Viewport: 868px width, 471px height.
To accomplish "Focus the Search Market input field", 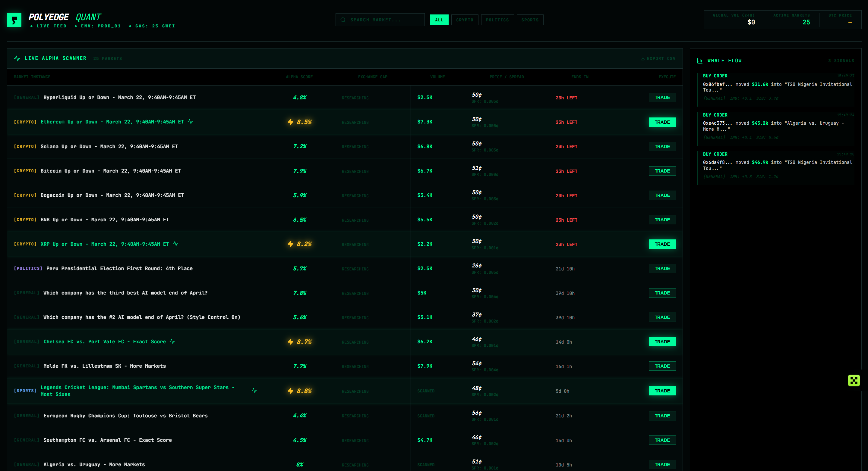I will pos(384,20).
